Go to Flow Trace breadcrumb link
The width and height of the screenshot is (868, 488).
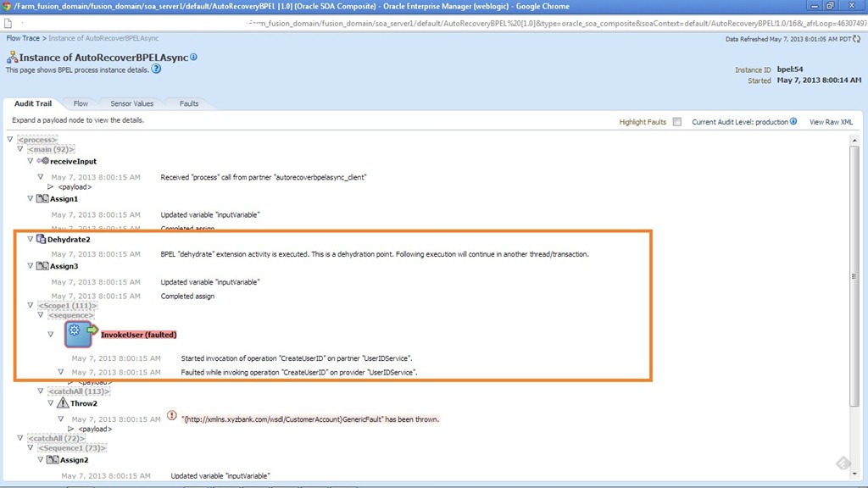pos(25,38)
